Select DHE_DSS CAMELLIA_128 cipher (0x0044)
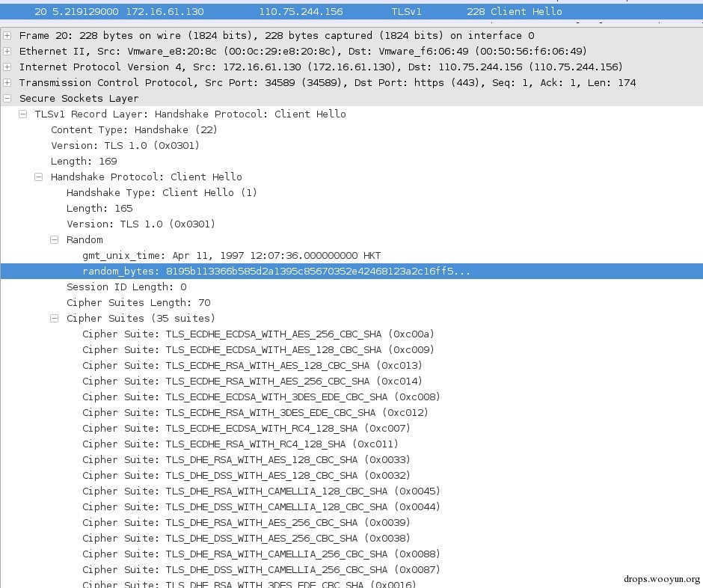The height and width of the screenshot is (588, 703). 262,506
